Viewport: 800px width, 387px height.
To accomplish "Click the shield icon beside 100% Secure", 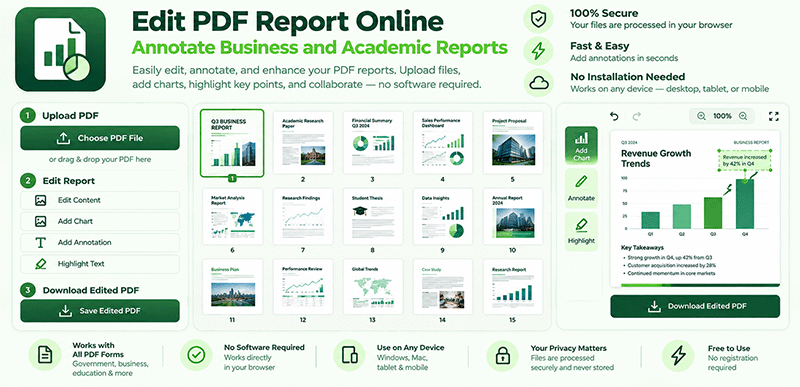I will point(538,19).
